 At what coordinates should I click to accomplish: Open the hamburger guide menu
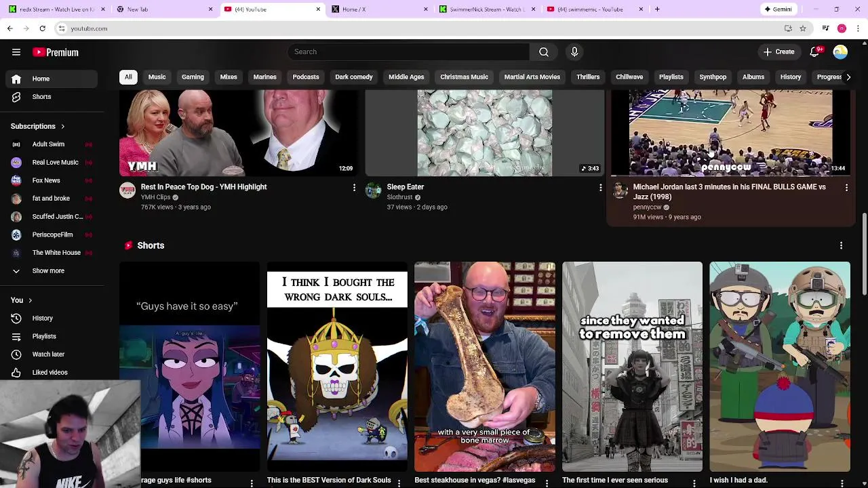tap(16, 52)
